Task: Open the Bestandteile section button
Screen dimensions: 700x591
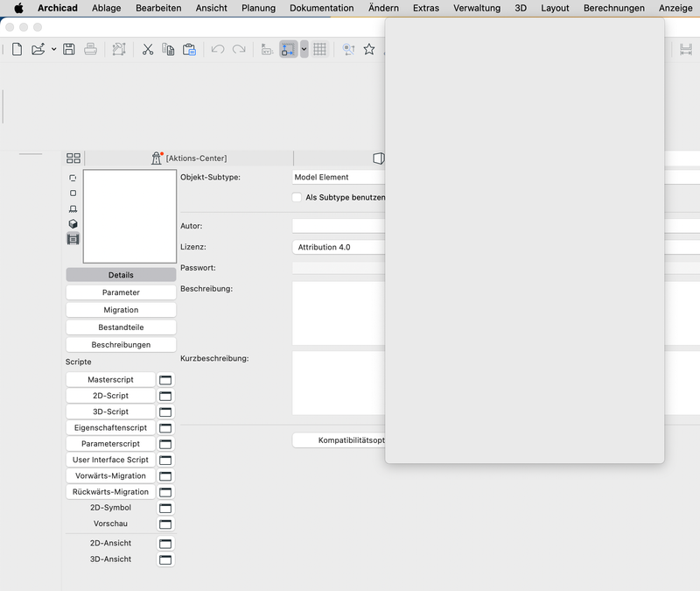Action: (121, 327)
